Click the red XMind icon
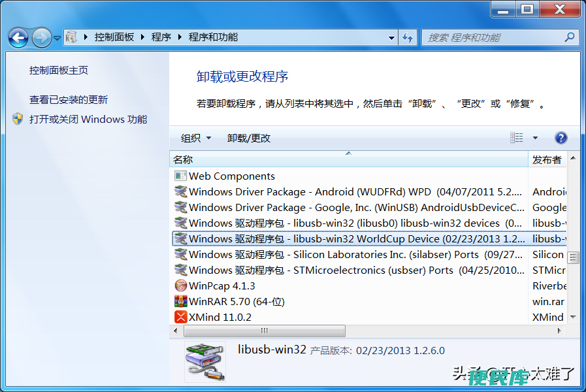The image size is (586, 392). pos(180,317)
